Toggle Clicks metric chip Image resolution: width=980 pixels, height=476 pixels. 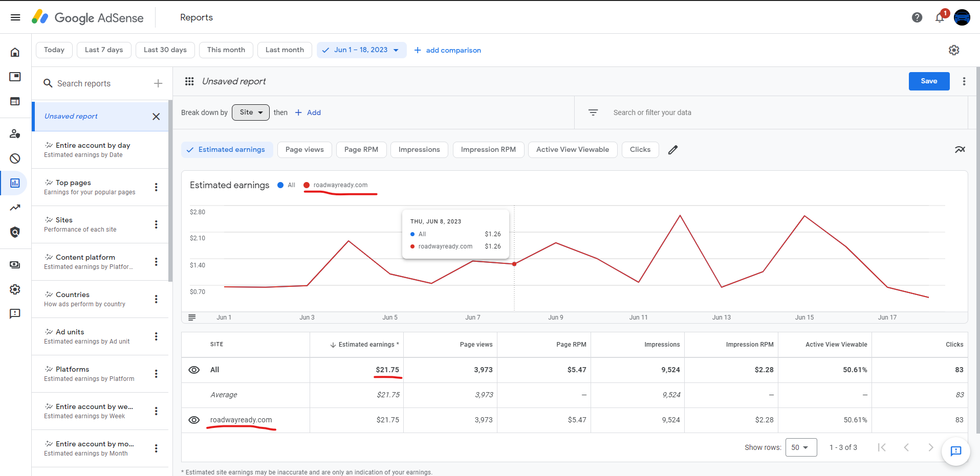(x=640, y=150)
